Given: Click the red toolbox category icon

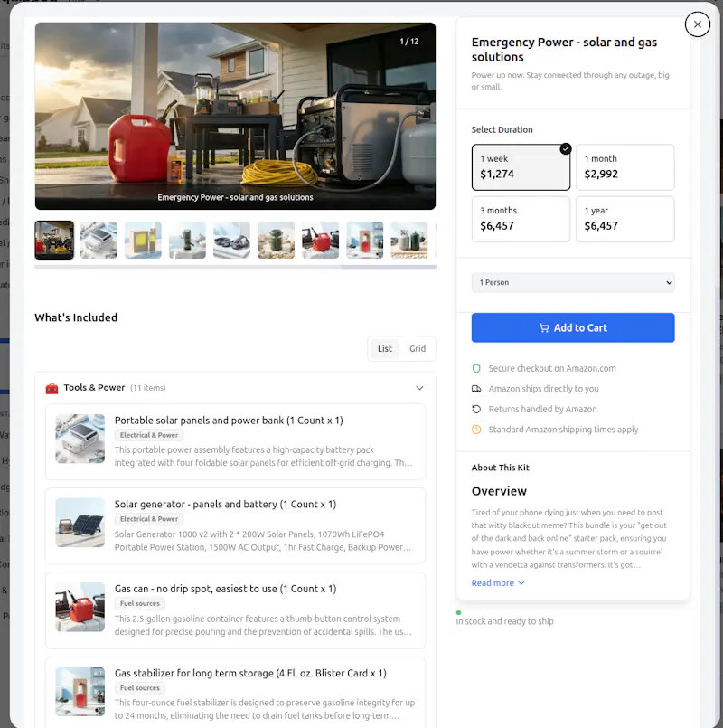Looking at the screenshot, I should pos(52,388).
